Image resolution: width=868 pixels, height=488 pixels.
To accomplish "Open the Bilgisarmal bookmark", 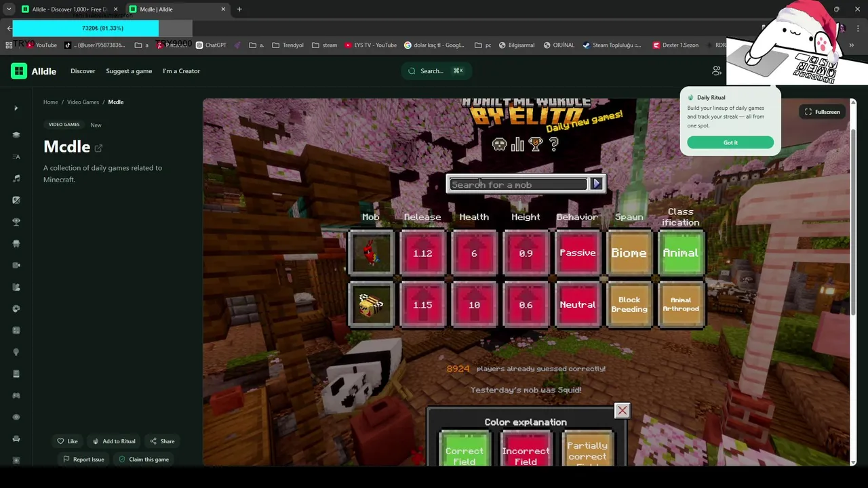I will click(517, 45).
